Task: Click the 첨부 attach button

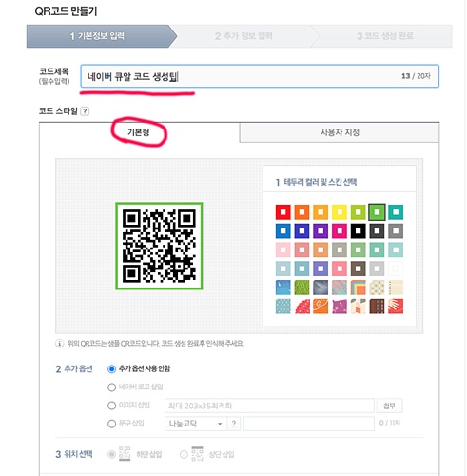Action: (x=389, y=406)
